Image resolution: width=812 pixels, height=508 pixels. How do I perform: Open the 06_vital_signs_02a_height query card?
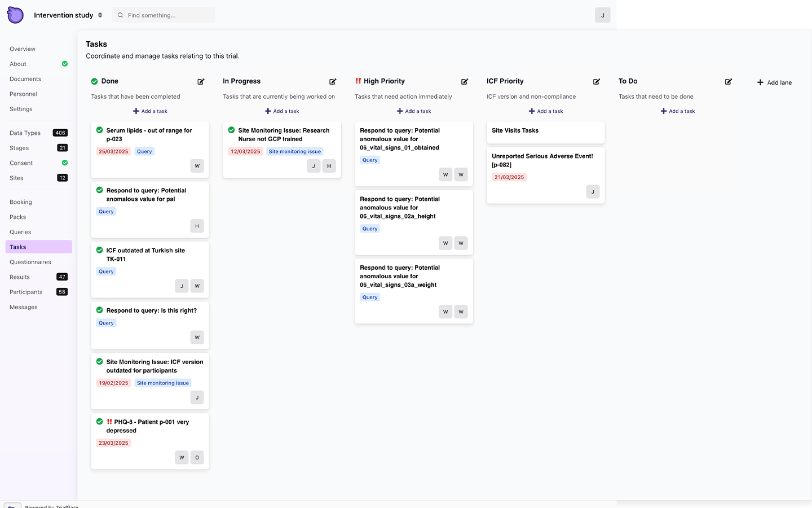click(413, 222)
